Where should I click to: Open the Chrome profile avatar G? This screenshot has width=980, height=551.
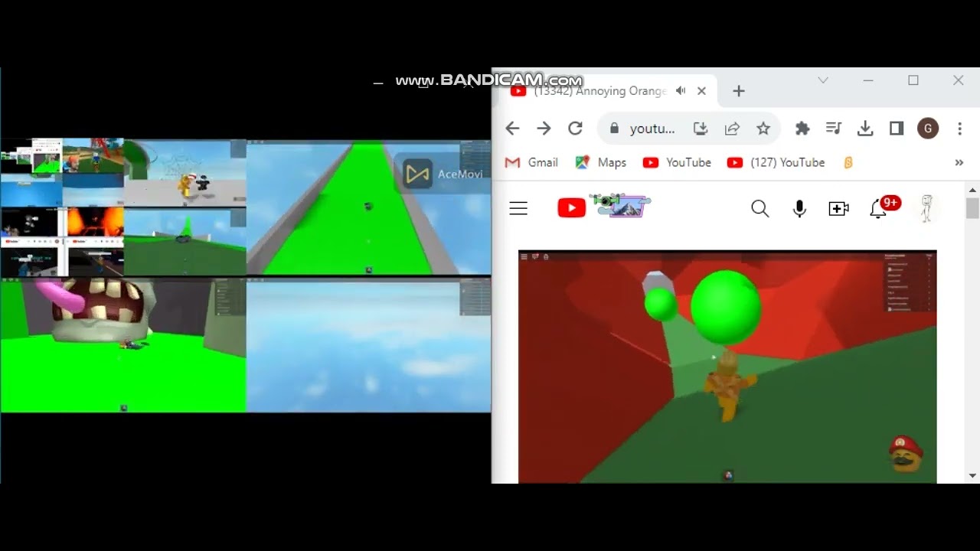tap(928, 129)
